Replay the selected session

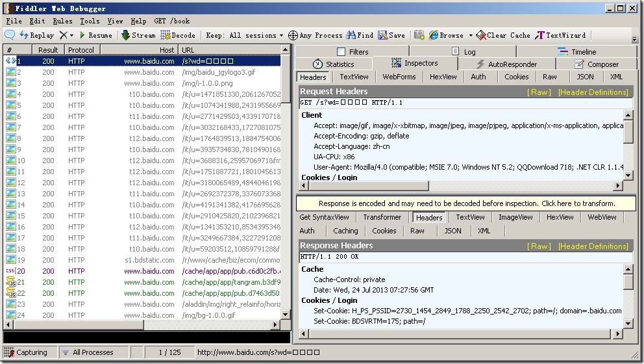coord(37,35)
